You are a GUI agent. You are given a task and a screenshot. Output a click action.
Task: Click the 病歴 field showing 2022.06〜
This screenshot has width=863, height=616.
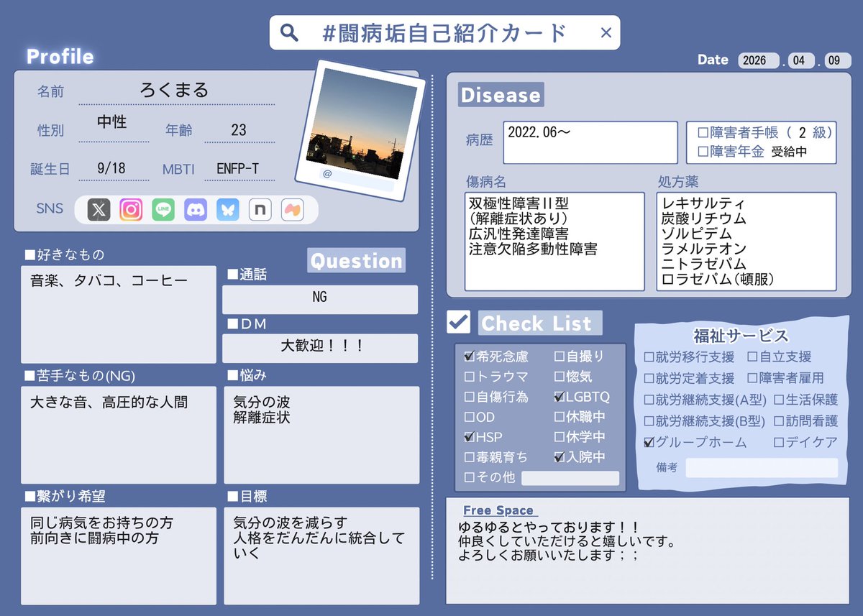click(590, 142)
